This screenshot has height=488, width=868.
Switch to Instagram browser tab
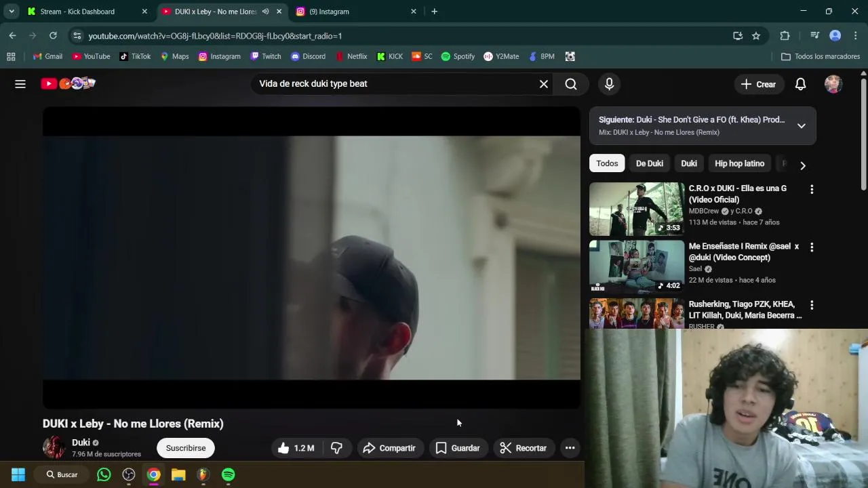pos(355,12)
